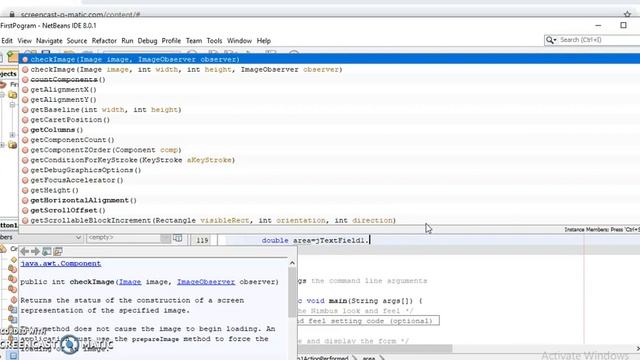This screenshot has width=640, height=360.
Task: Select getBaseline(int width, int height) item
Action: click(329, 110)
